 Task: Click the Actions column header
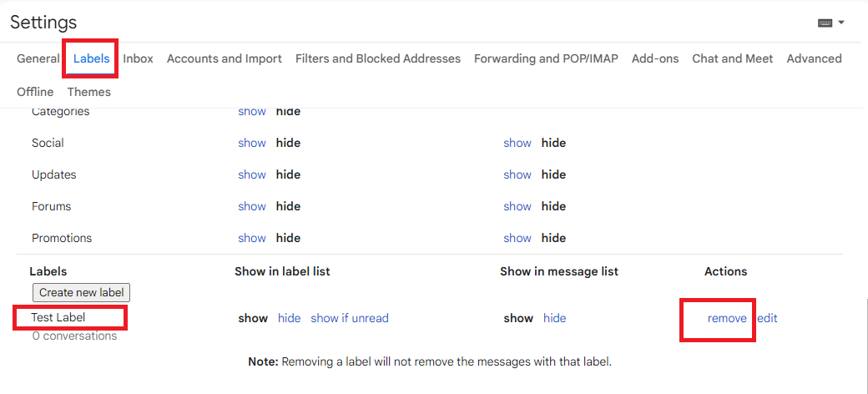coord(726,271)
